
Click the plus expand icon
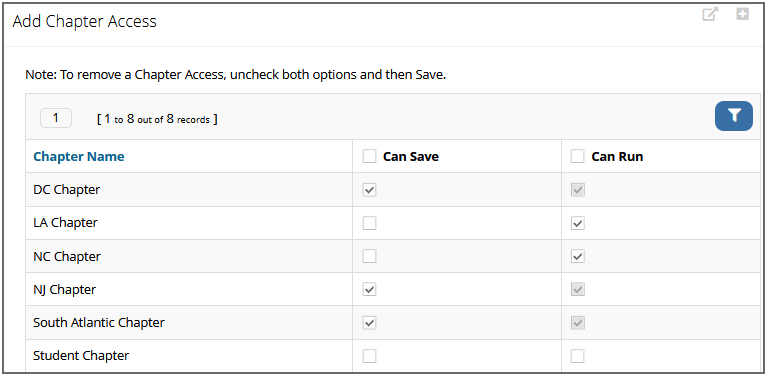click(743, 14)
